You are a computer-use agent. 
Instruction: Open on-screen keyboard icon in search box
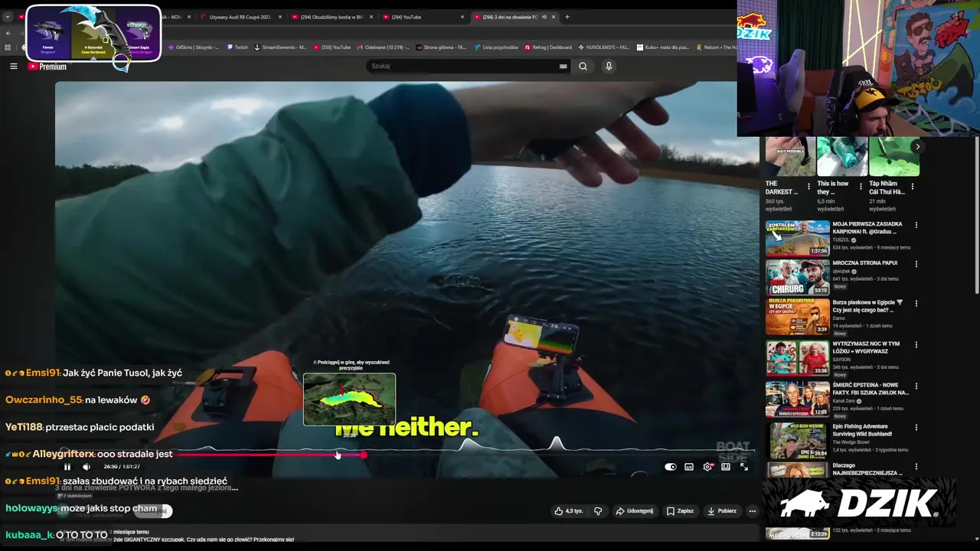pyautogui.click(x=563, y=67)
